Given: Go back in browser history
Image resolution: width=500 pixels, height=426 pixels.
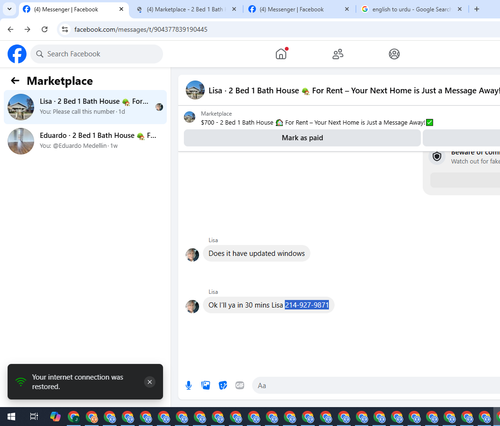Looking at the screenshot, I should coord(10,29).
